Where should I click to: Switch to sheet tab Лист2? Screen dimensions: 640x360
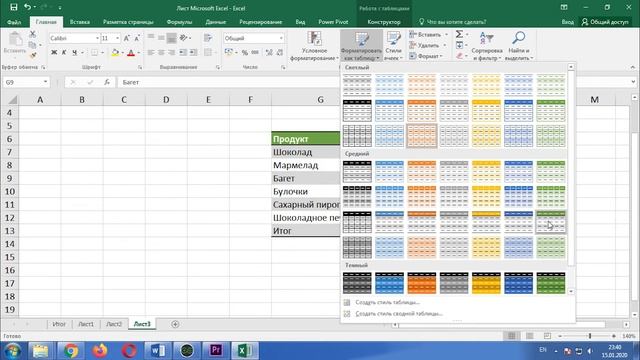[x=114, y=324]
